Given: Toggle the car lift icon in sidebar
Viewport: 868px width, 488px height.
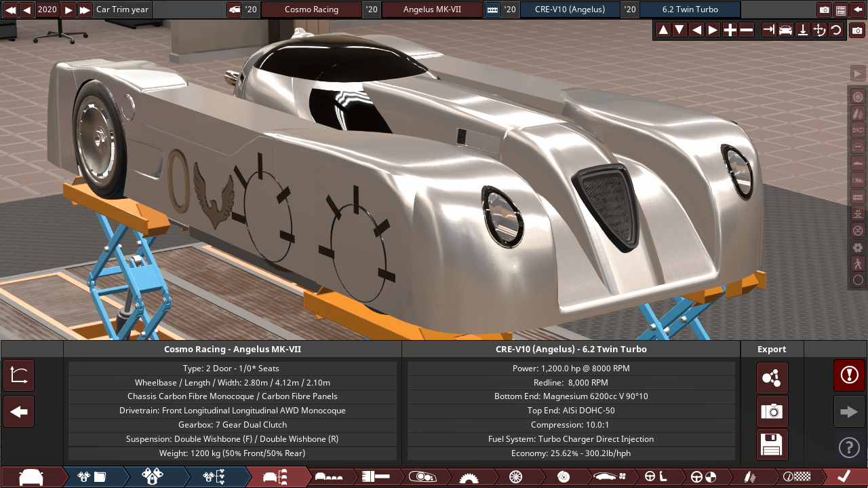Looking at the screenshot, I should 858,213.
